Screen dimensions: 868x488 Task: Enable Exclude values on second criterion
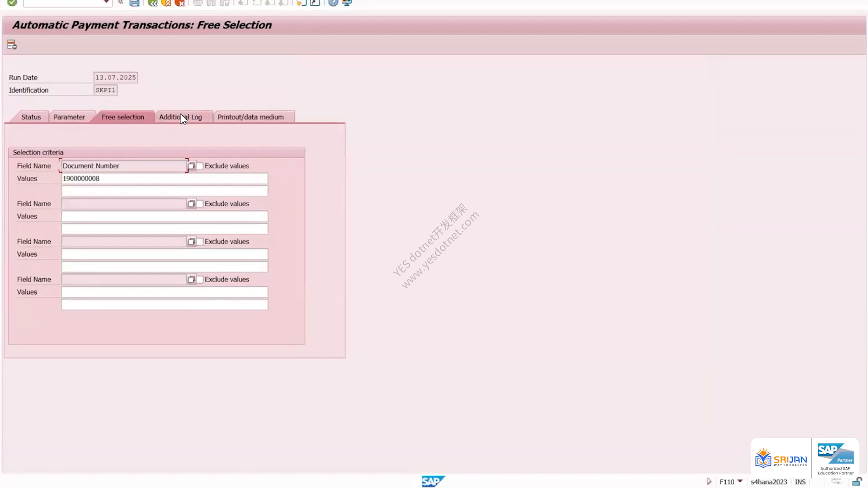click(x=200, y=204)
